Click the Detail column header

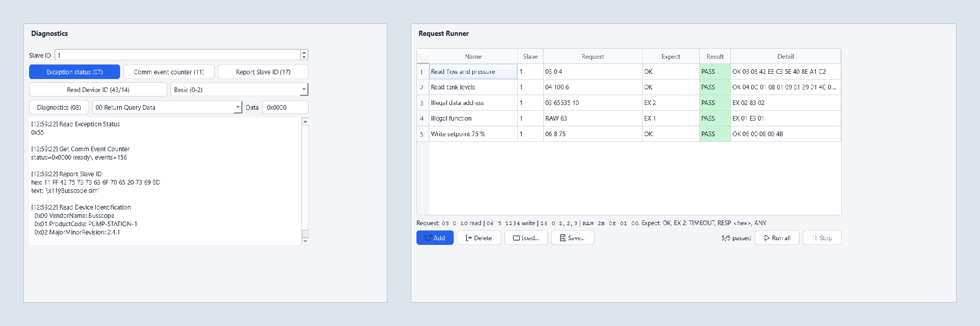pyautogui.click(x=786, y=56)
